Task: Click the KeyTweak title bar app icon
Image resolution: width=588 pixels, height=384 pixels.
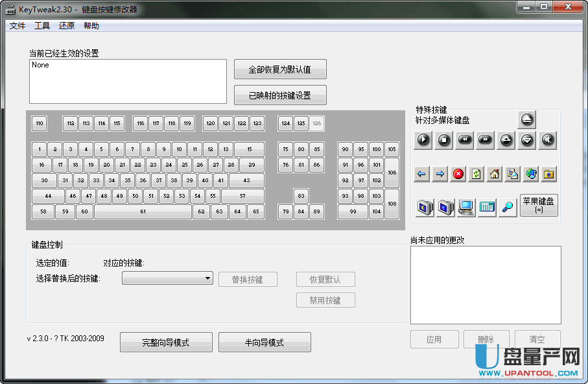Action: (10, 10)
